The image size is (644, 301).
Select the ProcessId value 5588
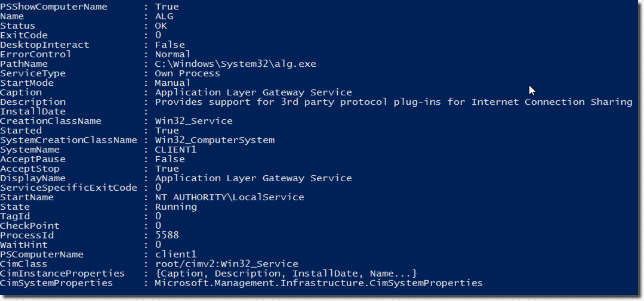point(167,235)
